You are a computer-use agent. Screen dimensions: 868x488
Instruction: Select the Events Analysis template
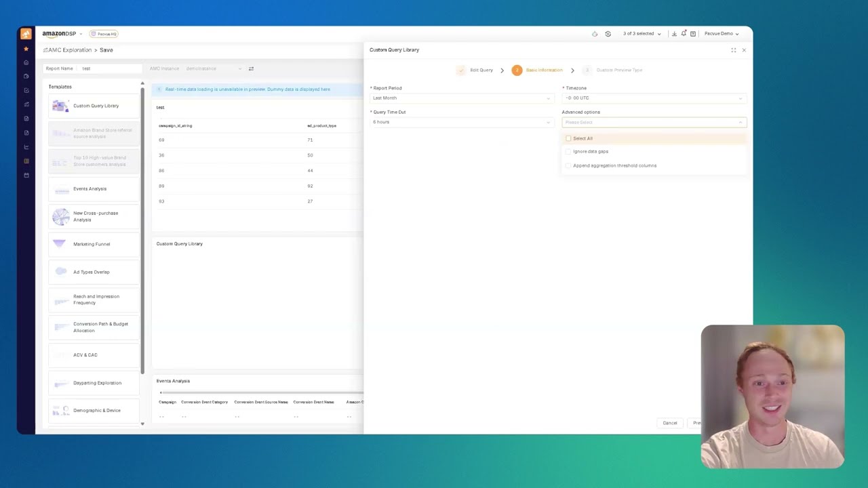94,189
